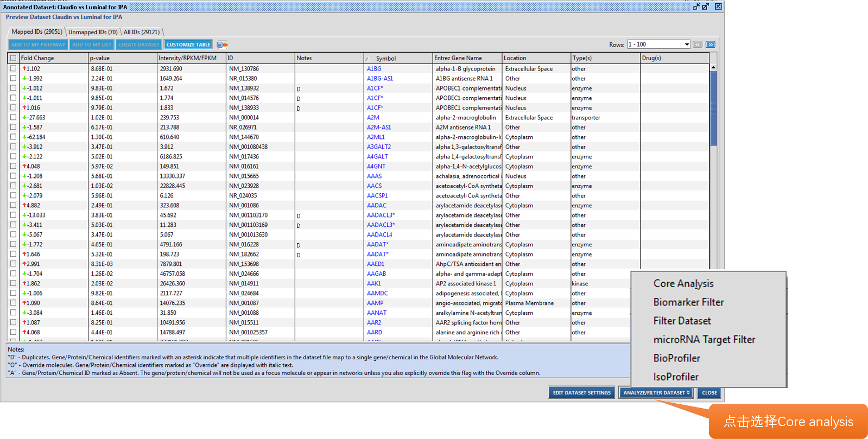Viewport: 868px width, 439px height.
Task: Select Core Analysis from the menu
Action: (683, 283)
